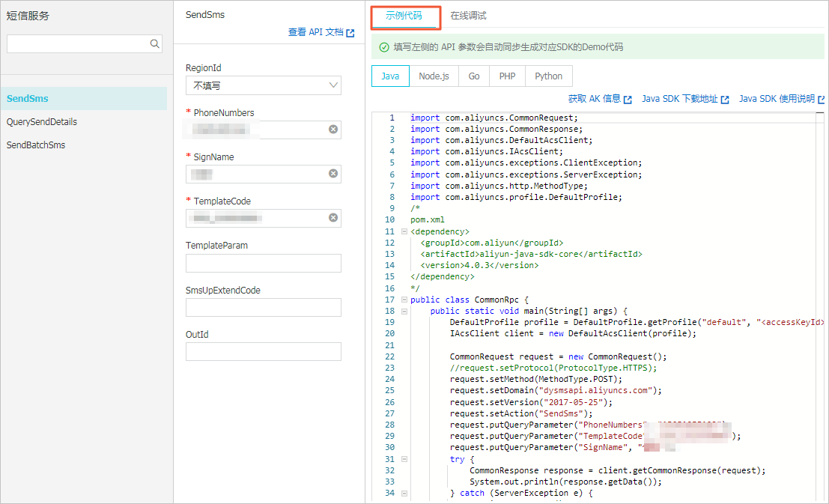
Task: Click into the TemplateParam input field
Action: [x=264, y=263]
